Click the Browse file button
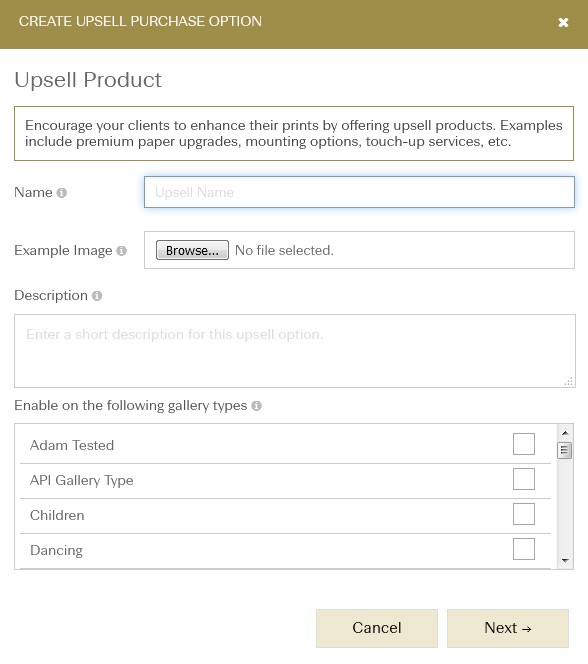This screenshot has width=588, height=664. [192, 250]
